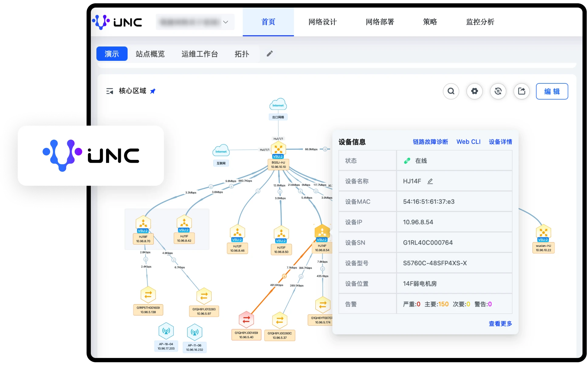Export the topology via the share icon

pos(522,91)
